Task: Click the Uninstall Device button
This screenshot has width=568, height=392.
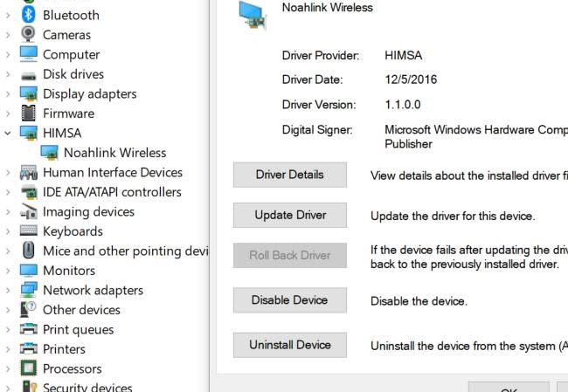Action: pos(289,345)
